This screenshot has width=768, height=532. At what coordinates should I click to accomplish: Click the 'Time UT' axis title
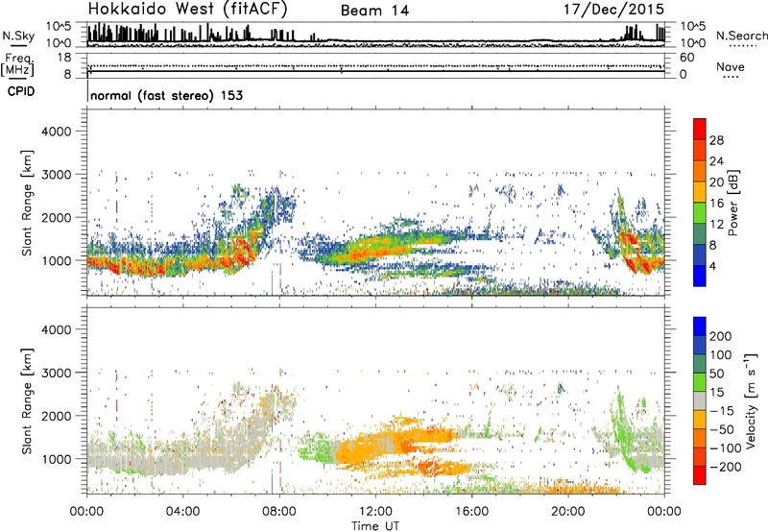click(x=375, y=525)
